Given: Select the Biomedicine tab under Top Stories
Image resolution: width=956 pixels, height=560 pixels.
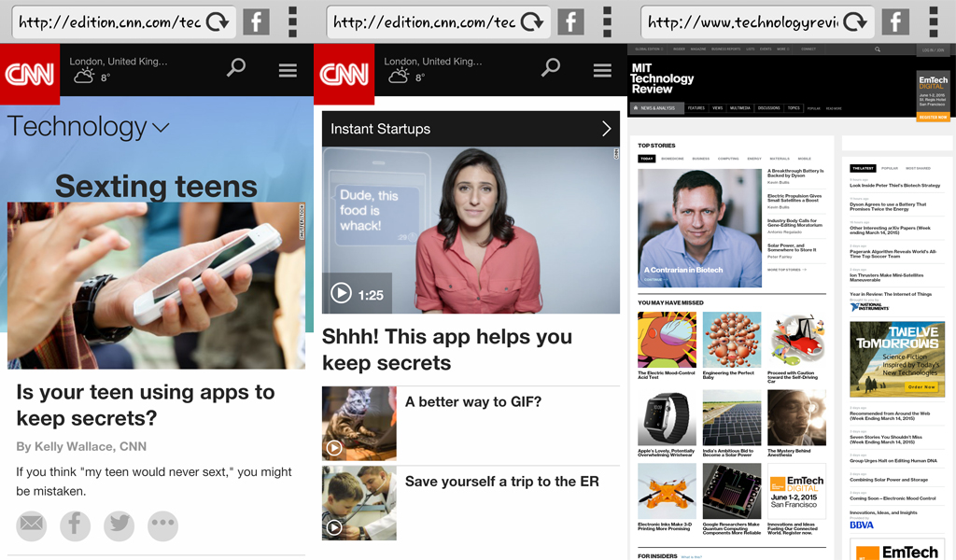Looking at the screenshot, I should (x=672, y=159).
